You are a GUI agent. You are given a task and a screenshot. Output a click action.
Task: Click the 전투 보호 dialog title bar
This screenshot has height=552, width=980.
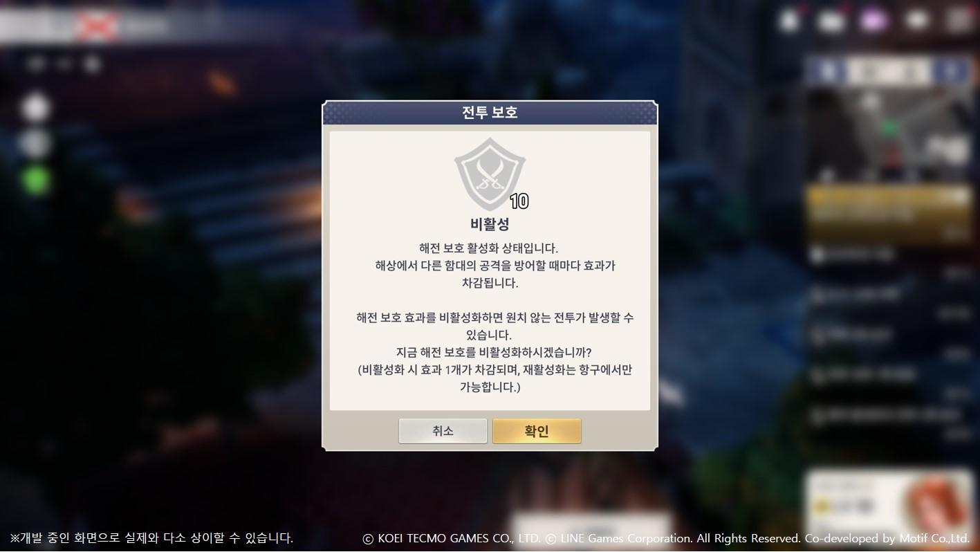pos(490,113)
